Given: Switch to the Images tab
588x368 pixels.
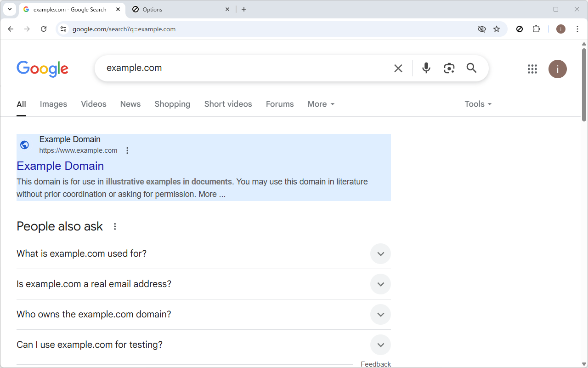Looking at the screenshot, I should coord(53,104).
